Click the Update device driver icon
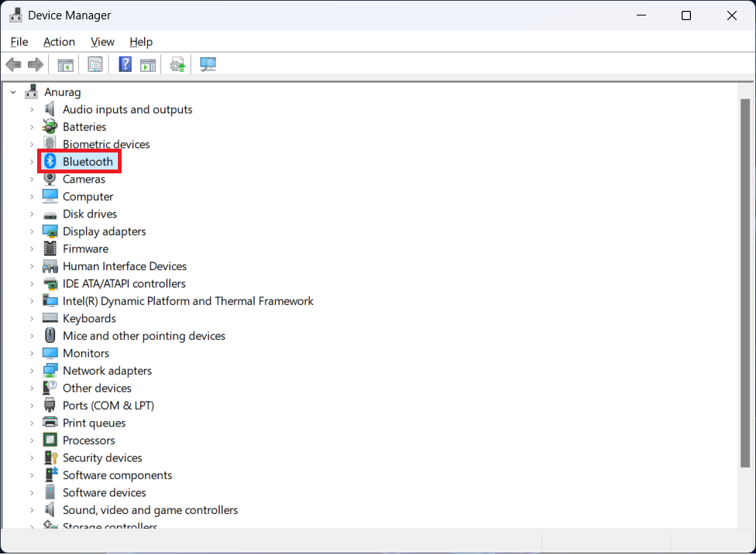This screenshot has width=756, height=555. [177, 64]
